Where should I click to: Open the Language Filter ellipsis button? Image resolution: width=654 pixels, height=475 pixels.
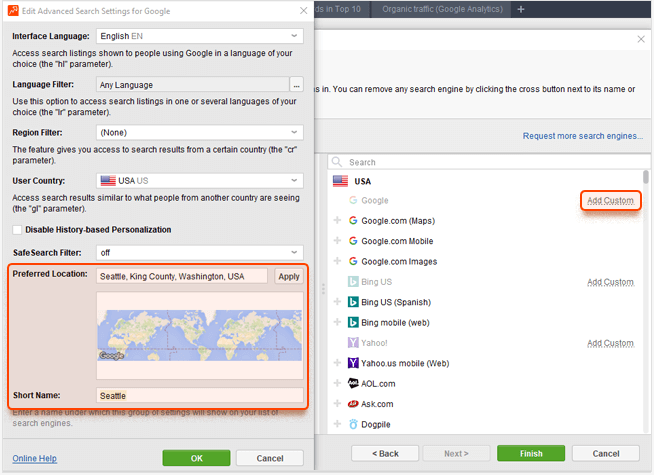[x=296, y=85]
